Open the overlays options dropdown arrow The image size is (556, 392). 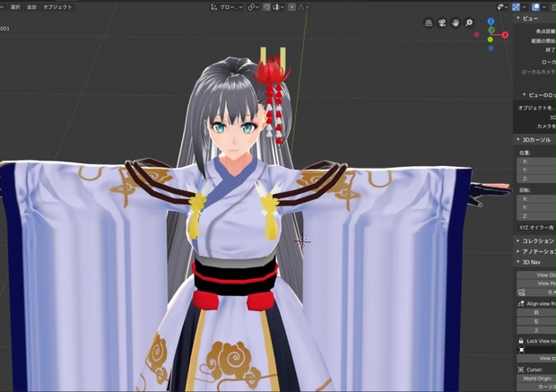543,7
